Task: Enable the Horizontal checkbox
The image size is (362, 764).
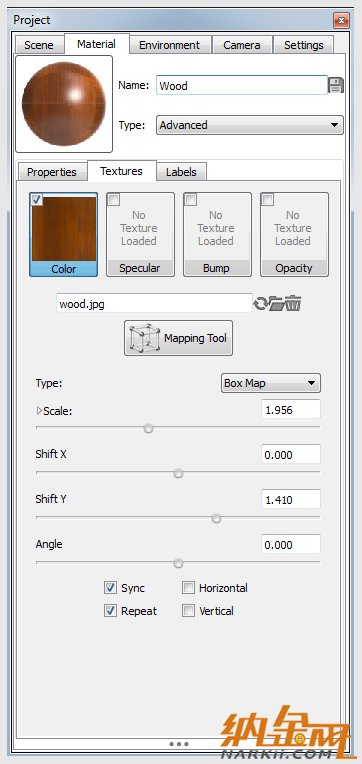Action: 188,588
